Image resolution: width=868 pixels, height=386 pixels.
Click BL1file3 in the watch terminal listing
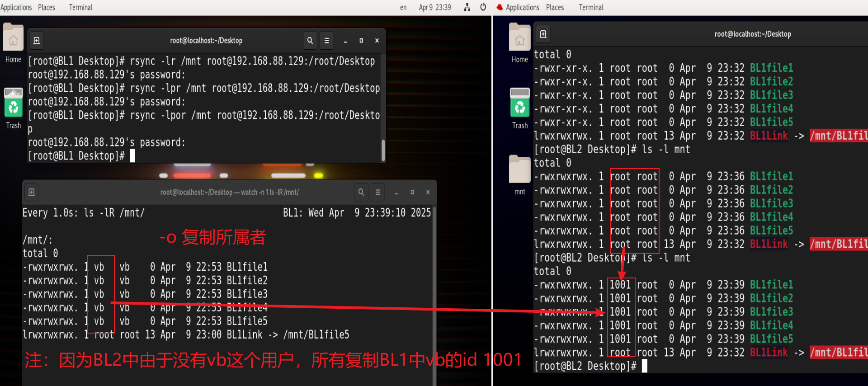(247, 294)
